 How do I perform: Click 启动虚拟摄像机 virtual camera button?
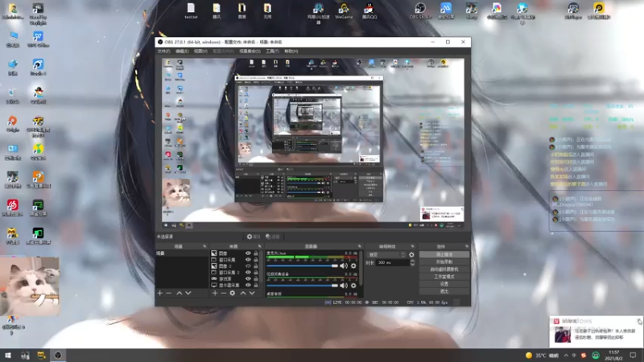(444, 269)
